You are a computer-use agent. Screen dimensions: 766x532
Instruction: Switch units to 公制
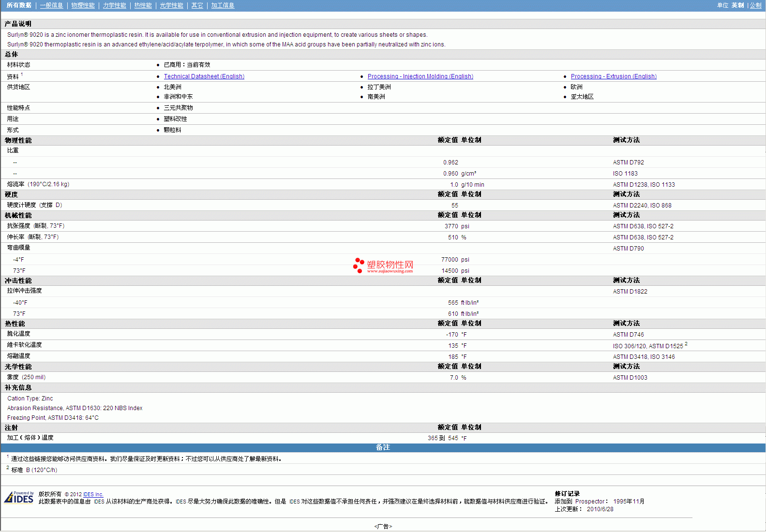pos(755,5)
